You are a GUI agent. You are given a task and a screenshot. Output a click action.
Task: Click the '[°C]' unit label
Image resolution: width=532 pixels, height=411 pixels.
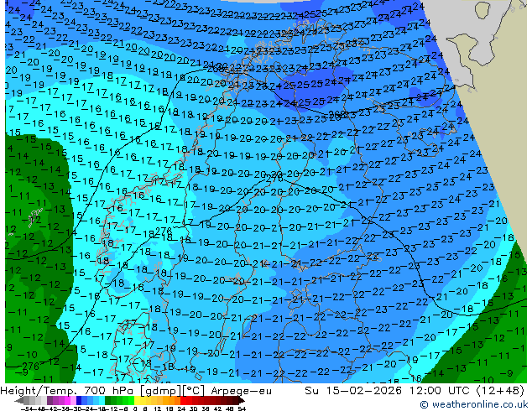[195, 391]
